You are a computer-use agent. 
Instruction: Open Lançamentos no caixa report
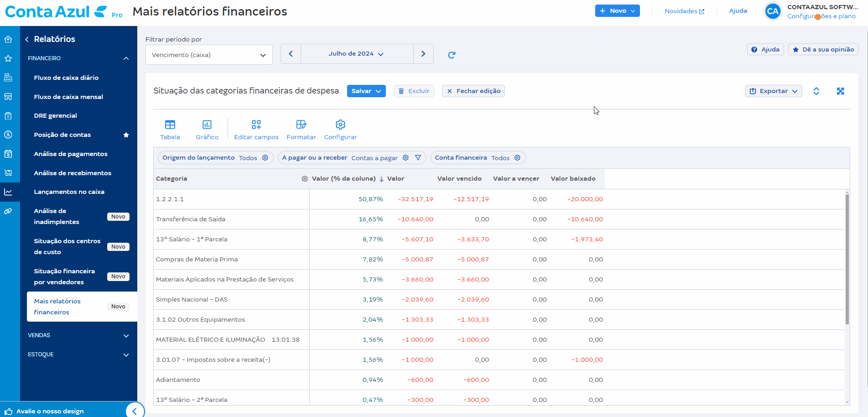coord(69,192)
